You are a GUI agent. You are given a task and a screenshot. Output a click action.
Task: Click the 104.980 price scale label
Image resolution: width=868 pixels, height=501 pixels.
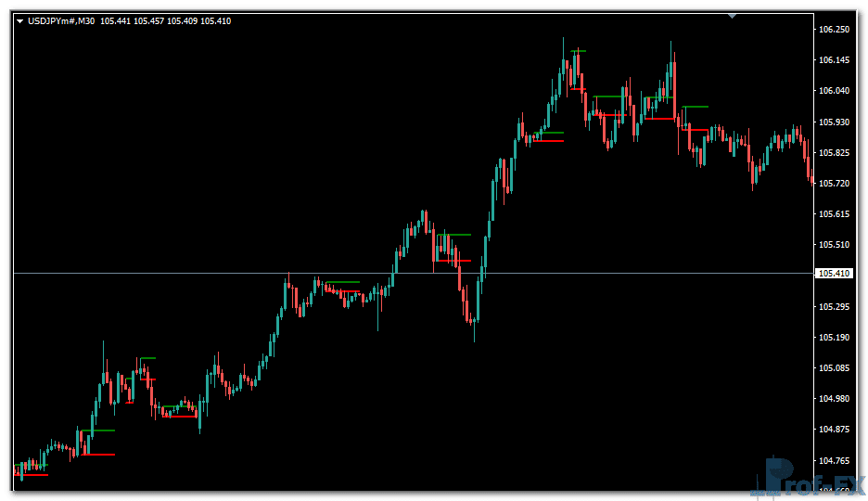coord(835,399)
